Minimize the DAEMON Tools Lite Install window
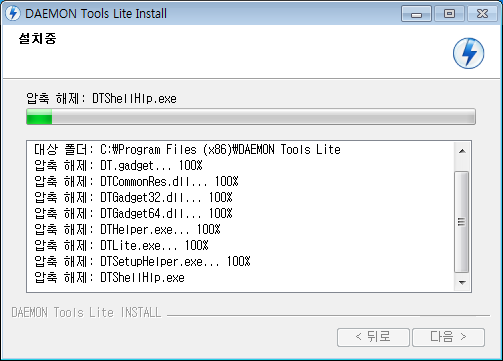503x361 pixels. coord(416,14)
